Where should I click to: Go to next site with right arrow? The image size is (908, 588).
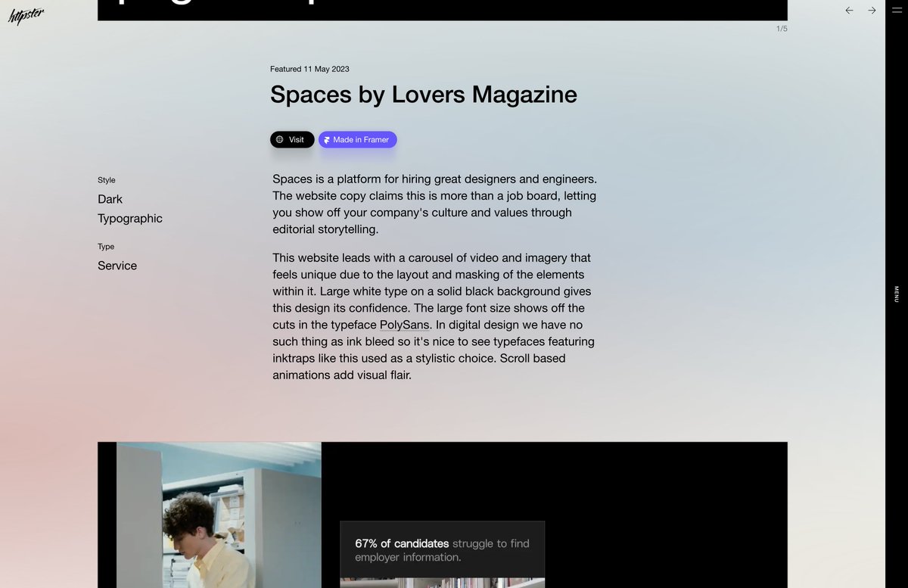click(x=872, y=11)
